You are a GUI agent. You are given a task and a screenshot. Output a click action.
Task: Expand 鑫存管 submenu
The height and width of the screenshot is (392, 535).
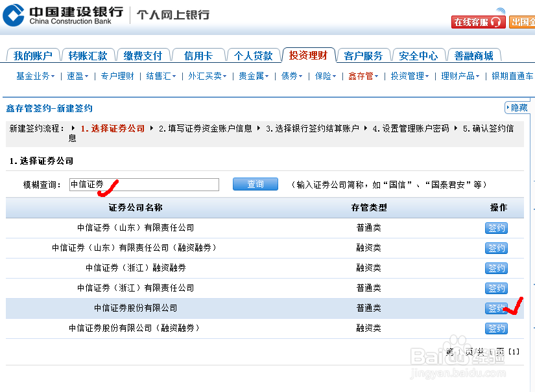click(363, 76)
